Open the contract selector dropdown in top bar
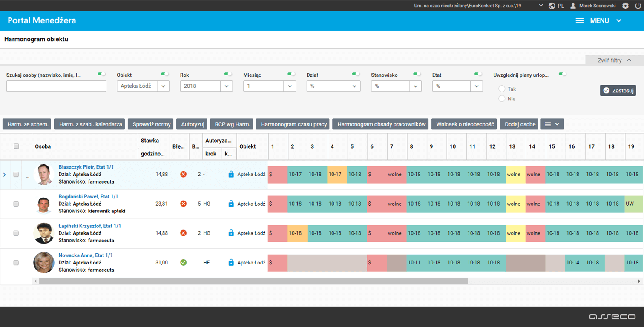 (x=541, y=6)
